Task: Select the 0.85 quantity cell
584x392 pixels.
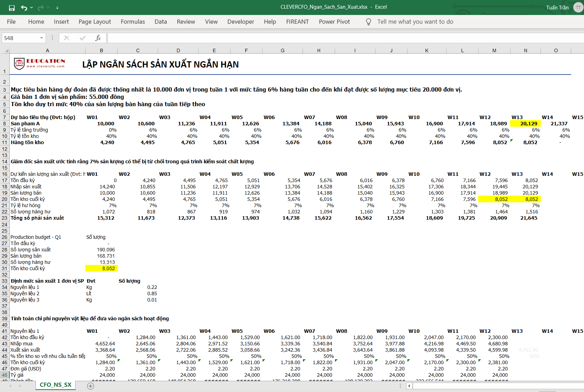Action: click(138, 293)
